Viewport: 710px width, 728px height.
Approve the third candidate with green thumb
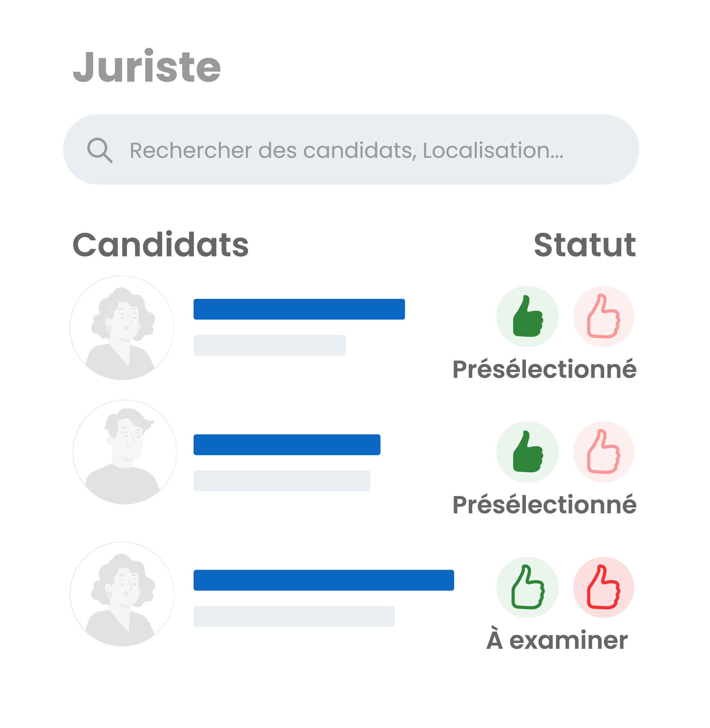click(x=527, y=587)
